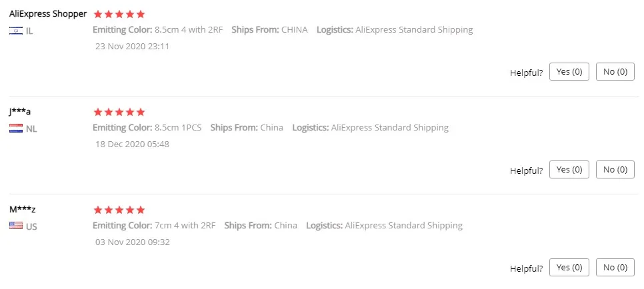
Task: Click reviewer name M***z
Action: [x=21, y=209]
